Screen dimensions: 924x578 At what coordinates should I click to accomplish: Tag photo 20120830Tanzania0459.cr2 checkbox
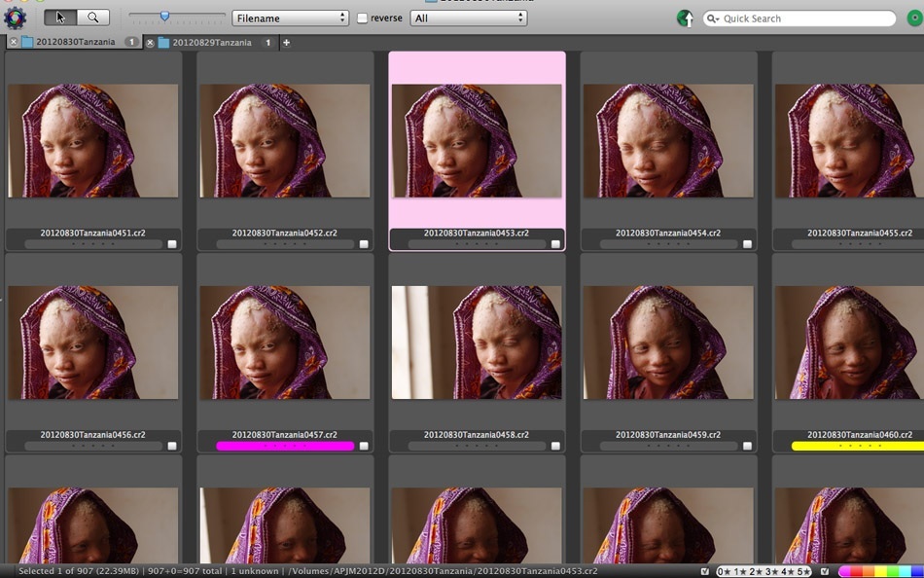(x=747, y=446)
